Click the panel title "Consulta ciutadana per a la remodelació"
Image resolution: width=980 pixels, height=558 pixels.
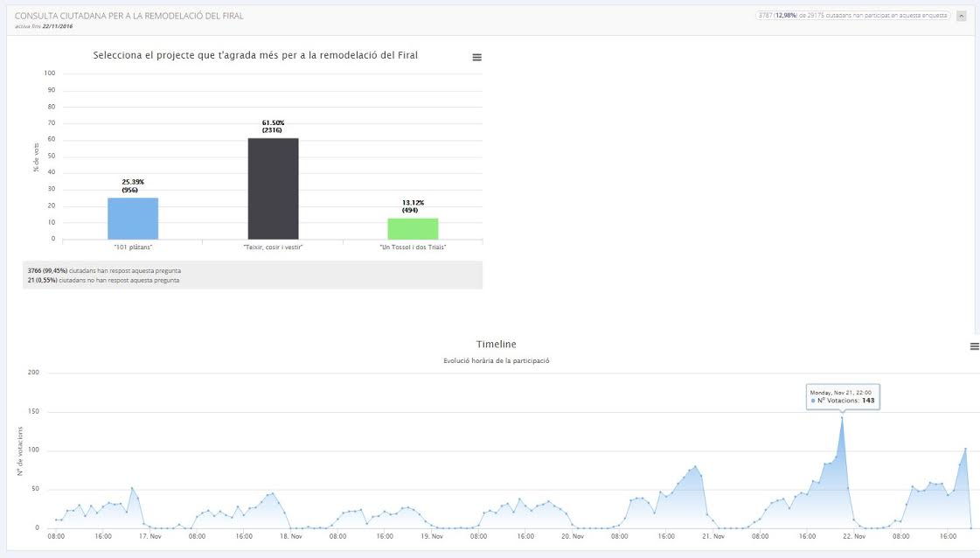tap(129, 16)
